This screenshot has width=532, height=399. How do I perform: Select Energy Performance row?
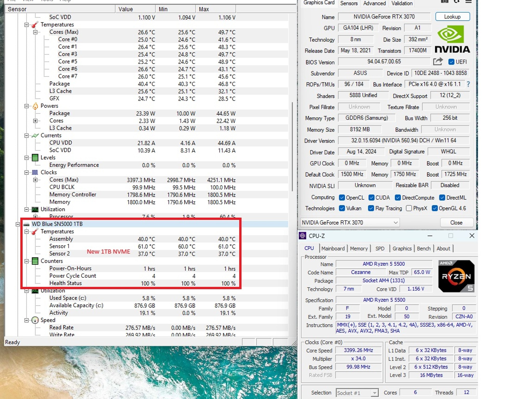click(147, 165)
